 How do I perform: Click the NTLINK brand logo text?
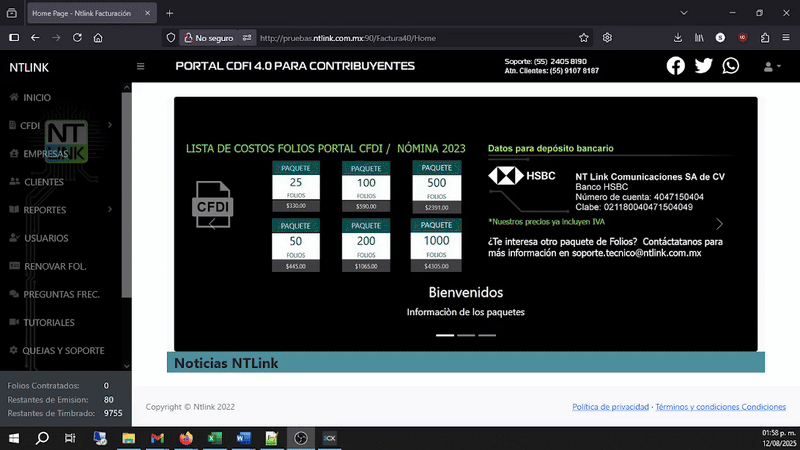[29, 67]
